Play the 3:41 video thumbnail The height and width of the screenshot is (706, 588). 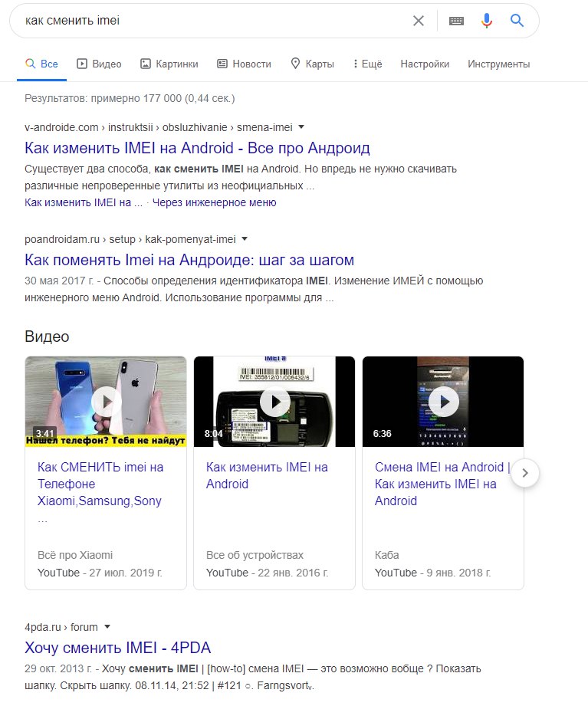(x=106, y=402)
